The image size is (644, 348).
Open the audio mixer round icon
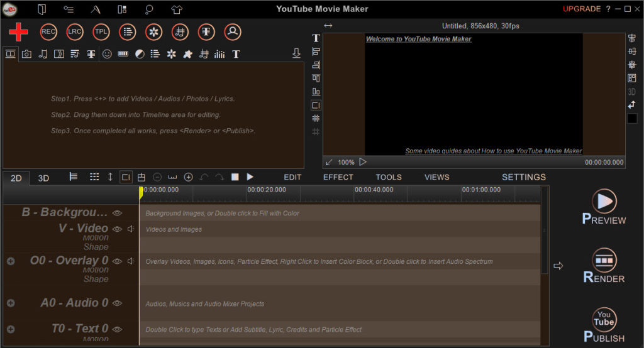pyautogui.click(x=180, y=31)
